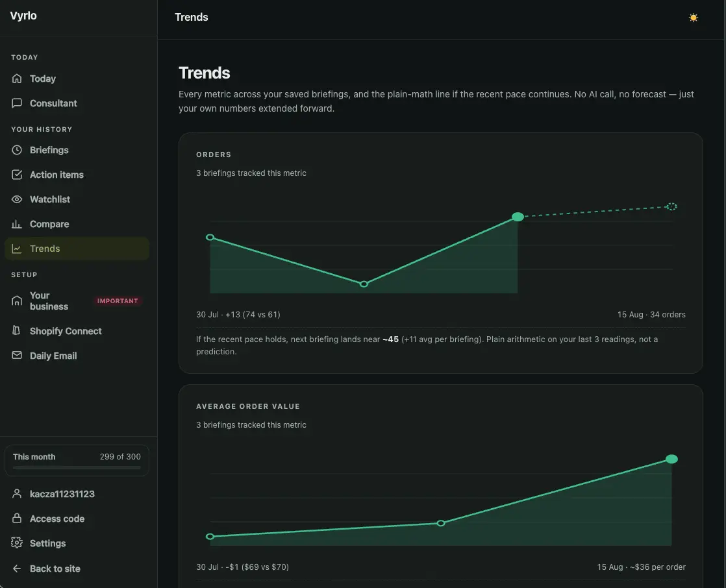Open the Today page label
726x588 pixels.
(43, 79)
